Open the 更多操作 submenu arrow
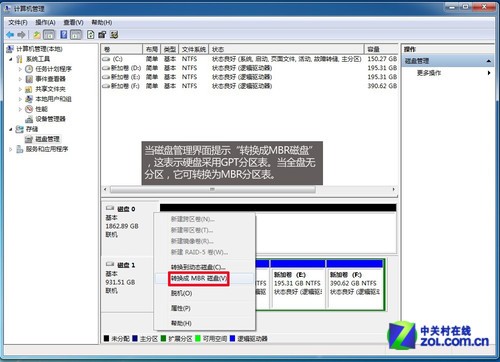 pyautogui.click(x=489, y=73)
